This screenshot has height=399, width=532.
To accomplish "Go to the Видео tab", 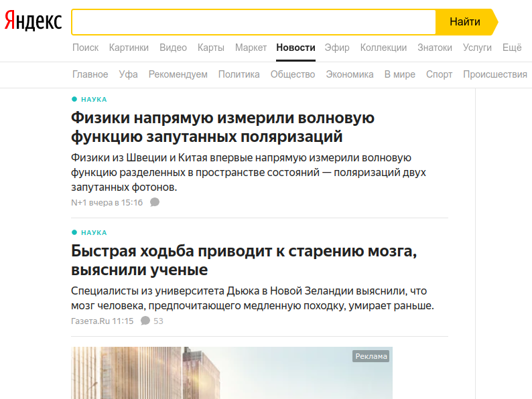I will tap(173, 48).
